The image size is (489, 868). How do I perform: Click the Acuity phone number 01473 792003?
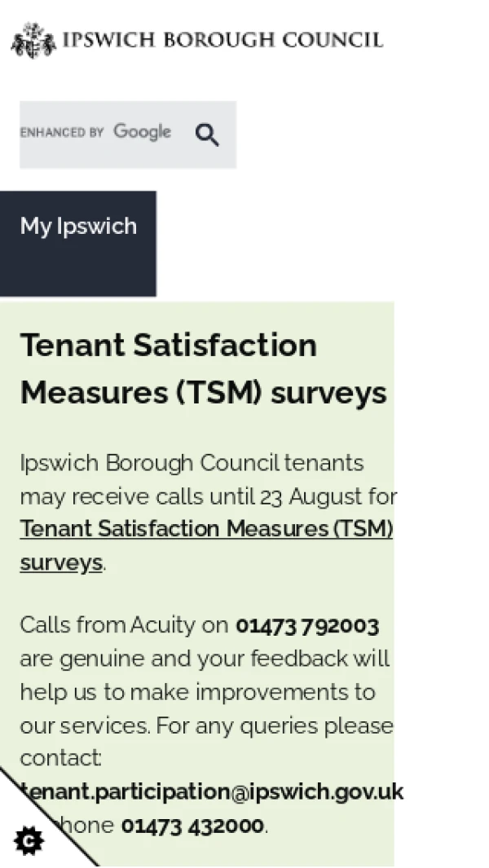tap(307, 626)
